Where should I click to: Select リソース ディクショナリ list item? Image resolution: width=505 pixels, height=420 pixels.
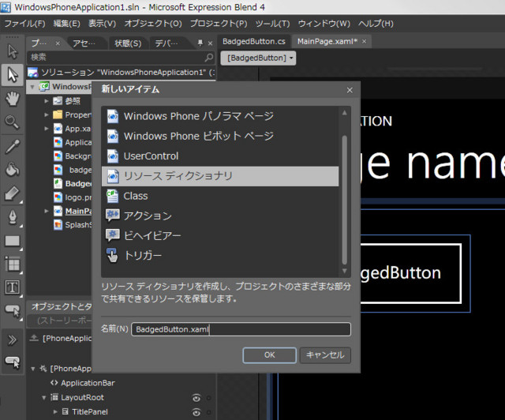tap(220, 176)
